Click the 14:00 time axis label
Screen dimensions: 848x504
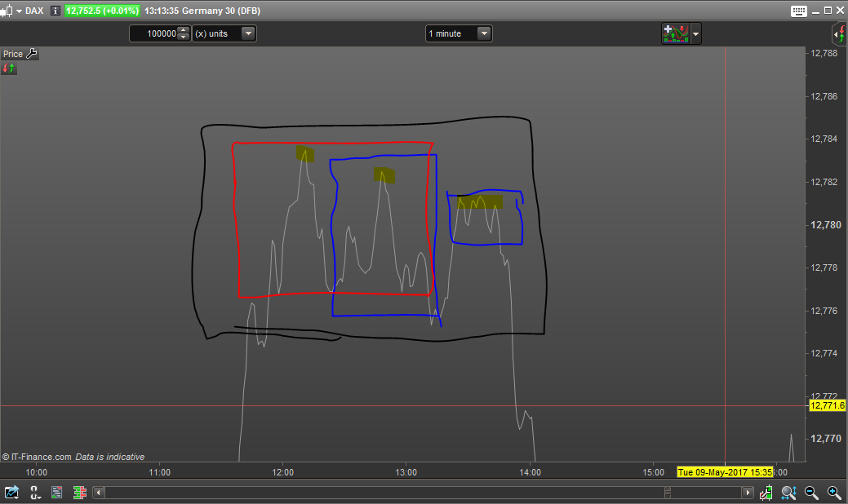(x=530, y=472)
